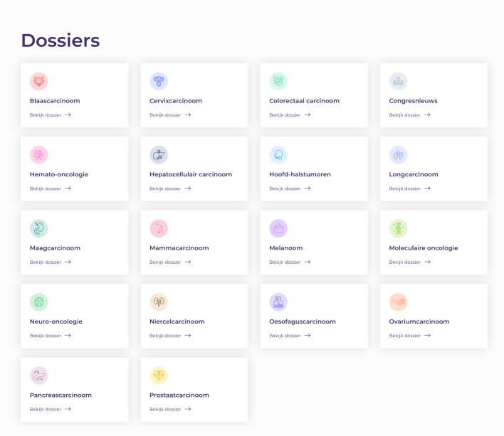Select the Neuro-oncologie card title

click(x=56, y=321)
